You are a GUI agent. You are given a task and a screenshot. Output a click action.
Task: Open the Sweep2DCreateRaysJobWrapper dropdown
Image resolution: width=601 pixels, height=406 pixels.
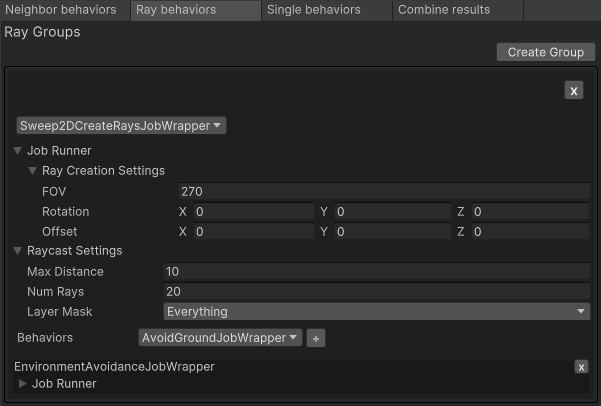pos(121,126)
